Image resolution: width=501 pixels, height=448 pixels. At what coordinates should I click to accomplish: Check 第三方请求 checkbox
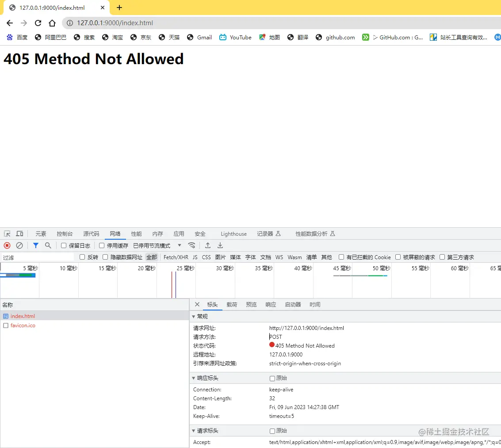tap(442, 257)
